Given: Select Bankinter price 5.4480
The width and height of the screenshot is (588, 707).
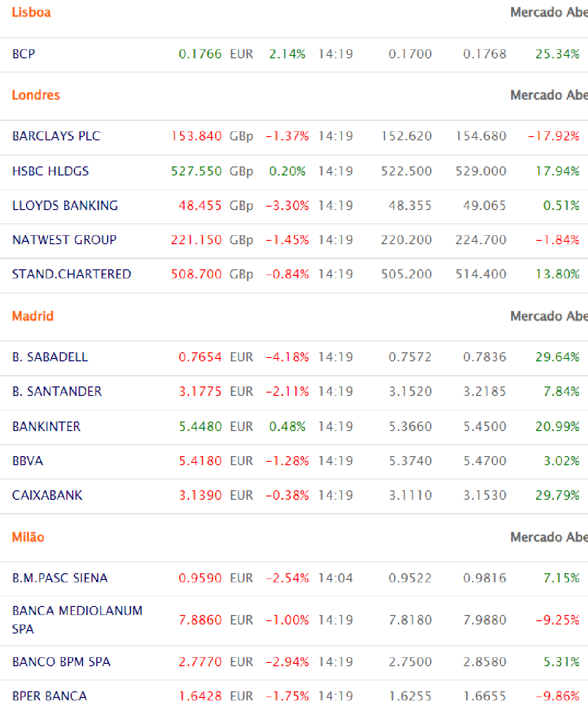Looking at the screenshot, I should point(200,427).
